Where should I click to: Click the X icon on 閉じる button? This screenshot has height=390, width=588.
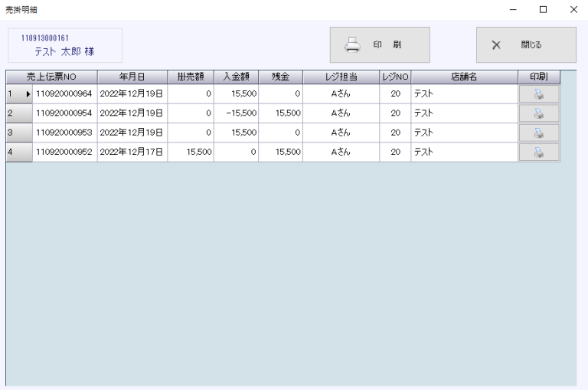(496, 45)
